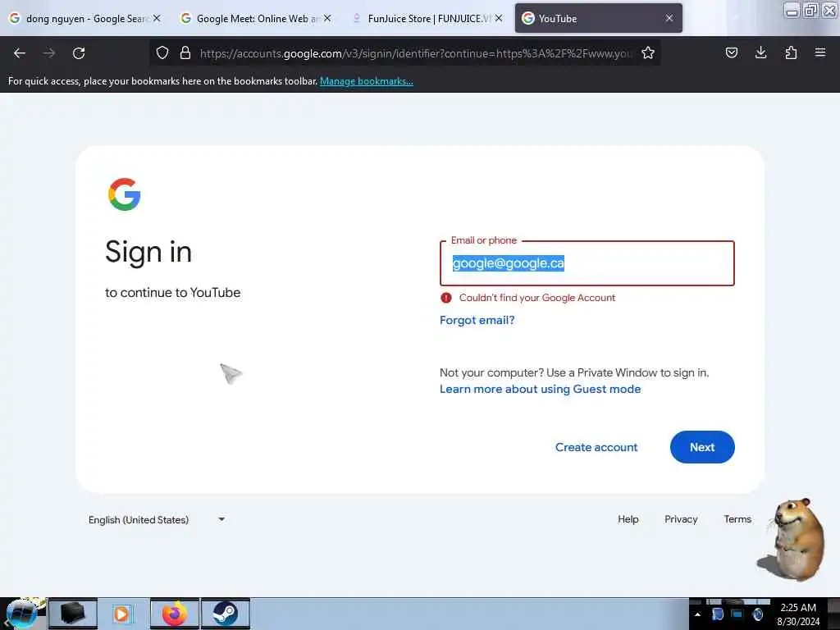Show hidden system tray icons arrow
The height and width of the screenshot is (630, 840).
(697, 614)
